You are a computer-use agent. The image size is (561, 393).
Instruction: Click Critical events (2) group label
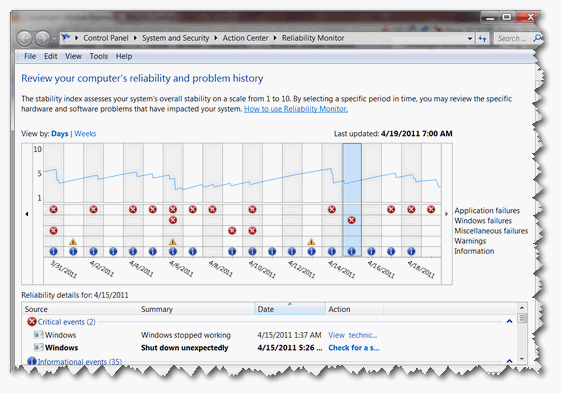tap(67, 322)
